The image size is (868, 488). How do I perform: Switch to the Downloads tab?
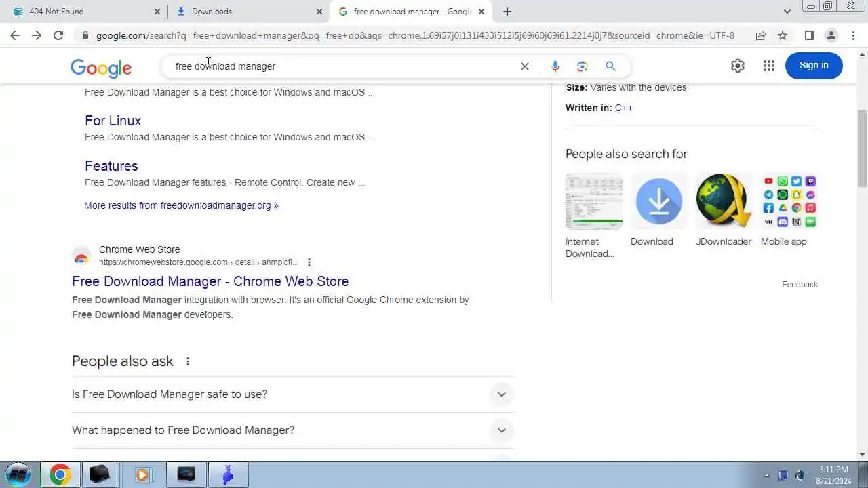(248, 12)
